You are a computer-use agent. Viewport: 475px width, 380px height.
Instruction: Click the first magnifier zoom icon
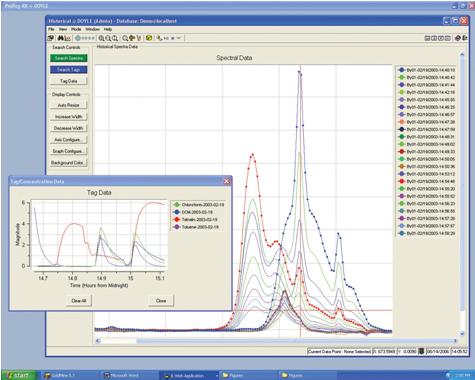pyautogui.click(x=101, y=38)
